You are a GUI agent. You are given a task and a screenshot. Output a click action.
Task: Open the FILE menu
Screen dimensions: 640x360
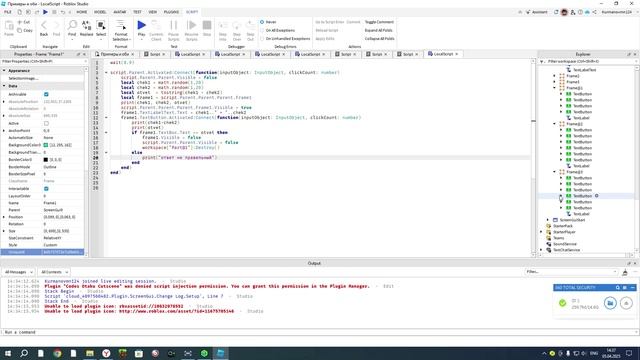8,12
